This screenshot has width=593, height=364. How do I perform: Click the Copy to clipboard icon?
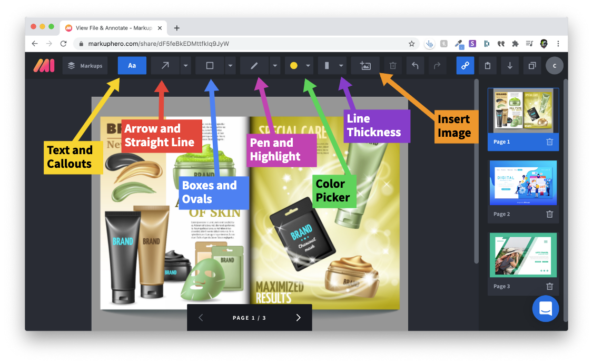[487, 65]
